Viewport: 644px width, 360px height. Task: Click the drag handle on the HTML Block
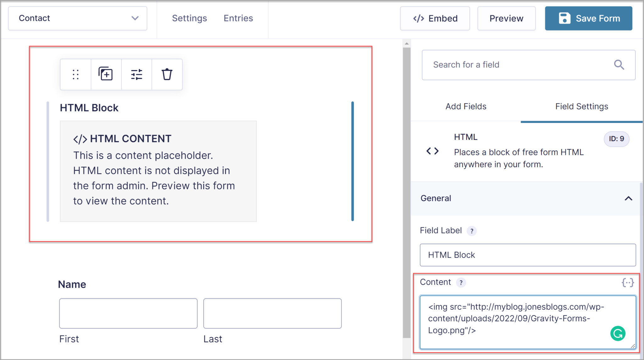tap(75, 75)
